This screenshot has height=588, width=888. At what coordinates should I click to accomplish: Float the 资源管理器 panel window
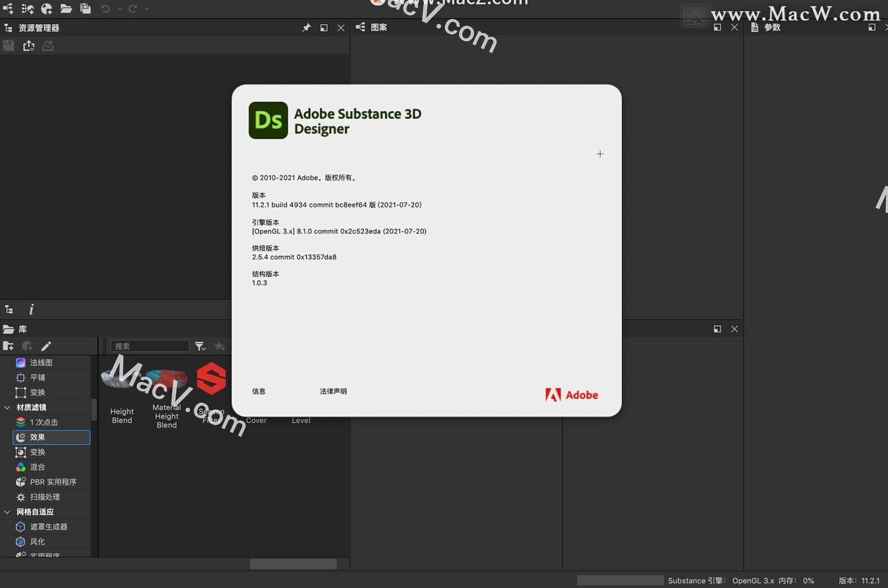324,28
